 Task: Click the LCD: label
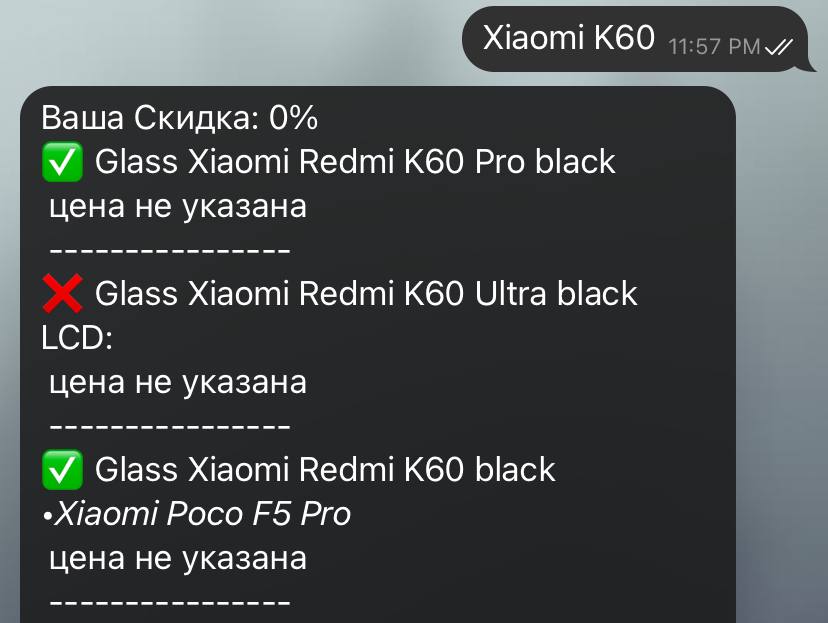pos(77,338)
